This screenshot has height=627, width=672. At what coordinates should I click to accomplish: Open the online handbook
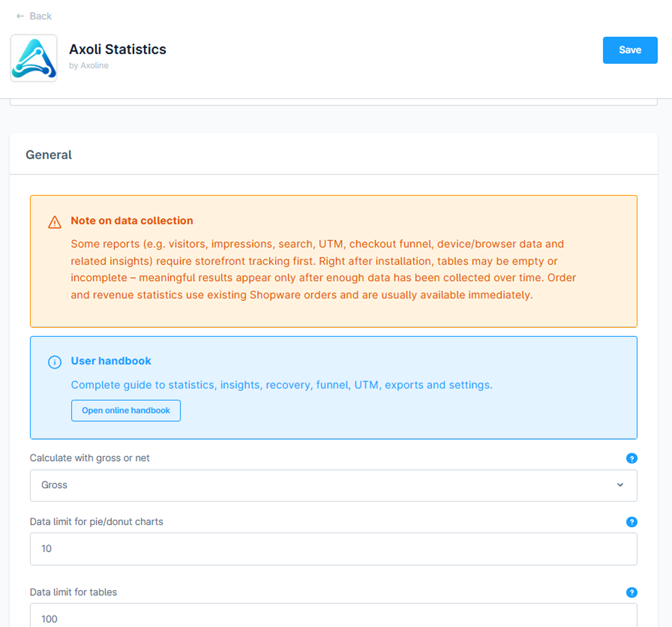[126, 410]
